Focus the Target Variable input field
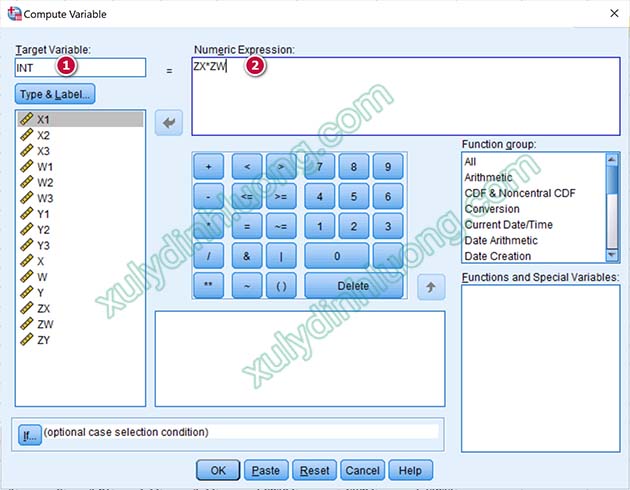Image resolution: width=630 pixels, height=490 pixels. 80,67
